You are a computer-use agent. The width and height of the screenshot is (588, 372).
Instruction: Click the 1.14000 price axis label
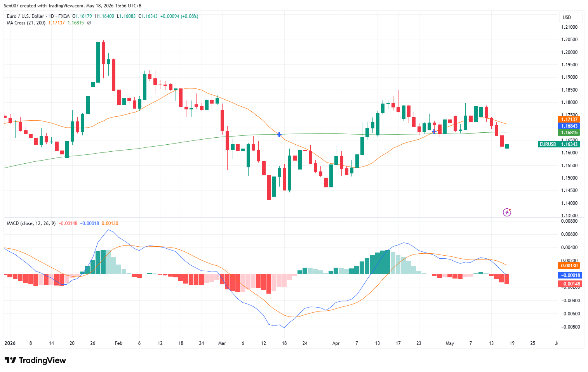[x=569, y=203]
